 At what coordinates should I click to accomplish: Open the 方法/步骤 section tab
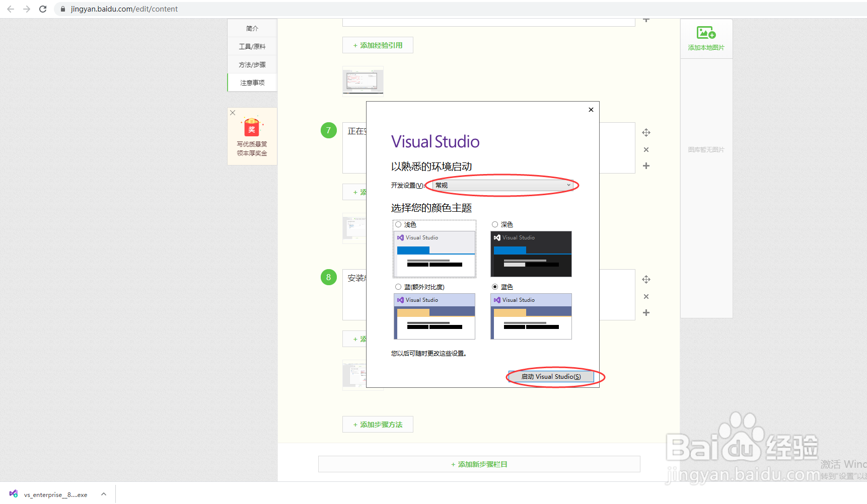point(252,64)
